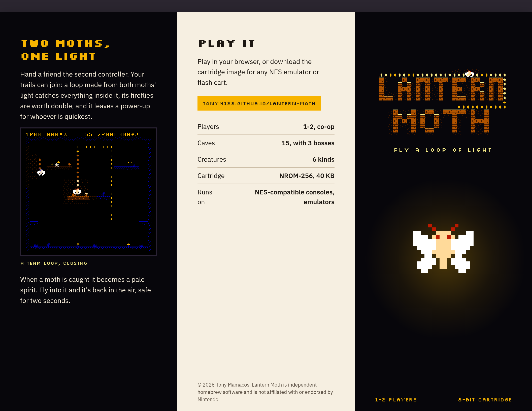Select the 'Fly a loop of light' tagline
The width and height of the screenshot is (532, 411).
[x=443, y=150]
